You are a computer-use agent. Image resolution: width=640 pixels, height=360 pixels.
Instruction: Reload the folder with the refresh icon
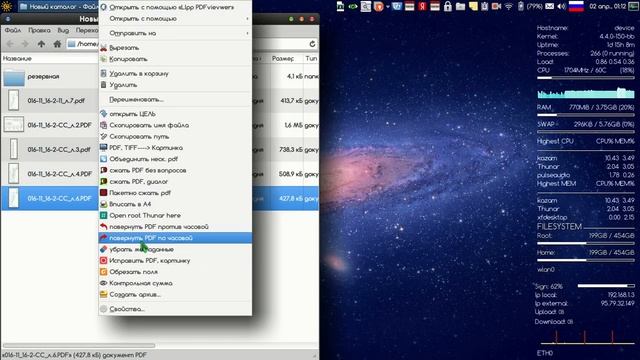(x=312, y=44)
